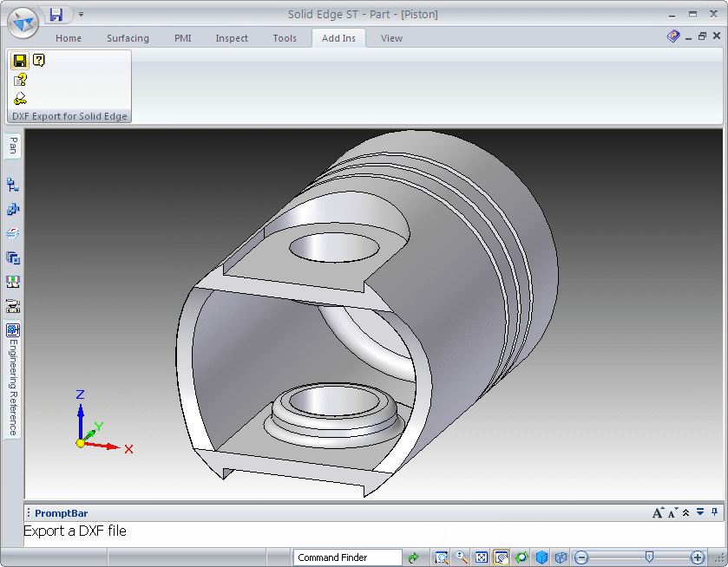Open the Inspect ribbon tab
The width and height of the screenshot is (728, 567).
(232, 38)
